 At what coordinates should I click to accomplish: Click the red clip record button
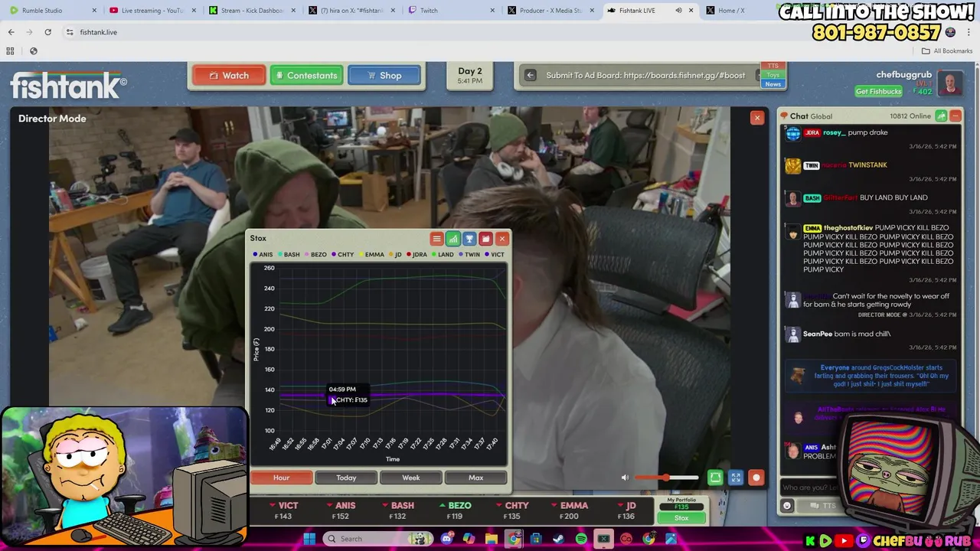[756, 478]
